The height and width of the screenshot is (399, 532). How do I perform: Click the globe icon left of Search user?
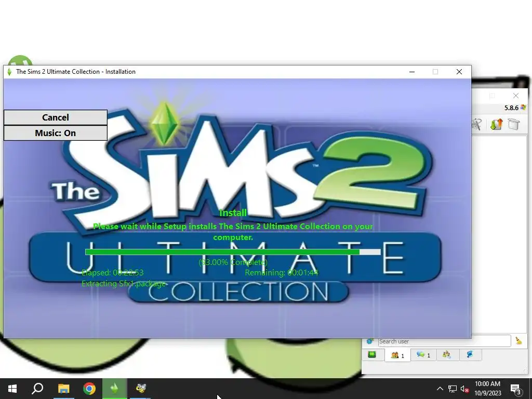point(370,341)
